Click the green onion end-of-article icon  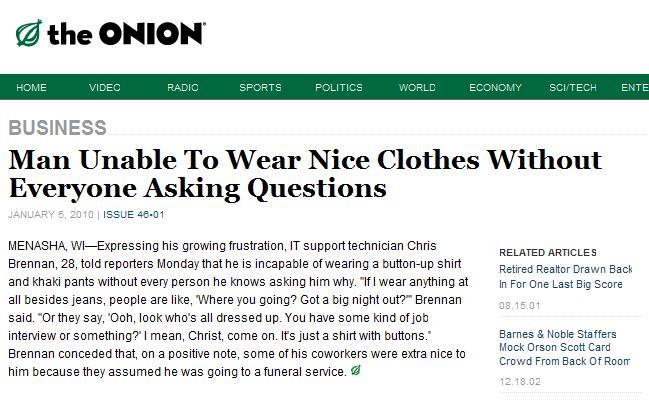point(356,372)
